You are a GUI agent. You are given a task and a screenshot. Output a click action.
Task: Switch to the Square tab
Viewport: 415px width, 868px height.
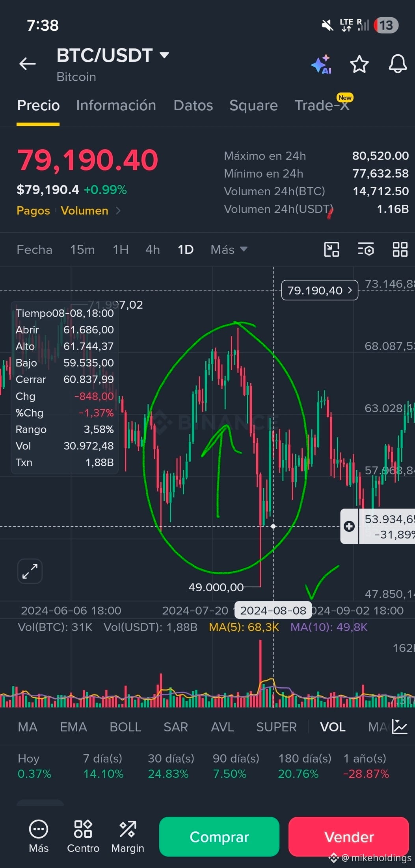click(253, 105)
